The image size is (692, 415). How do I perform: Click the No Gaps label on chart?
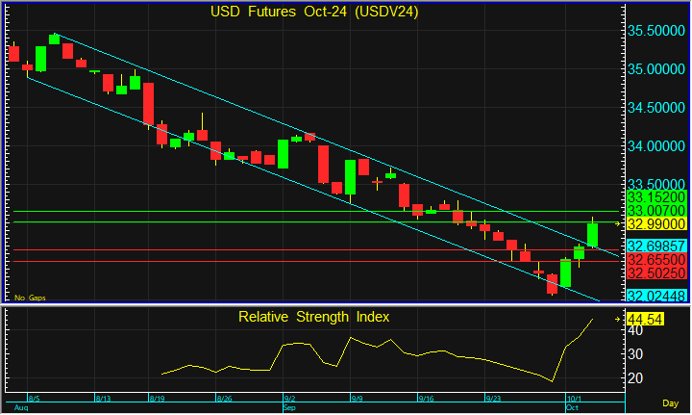pos(30,298)
